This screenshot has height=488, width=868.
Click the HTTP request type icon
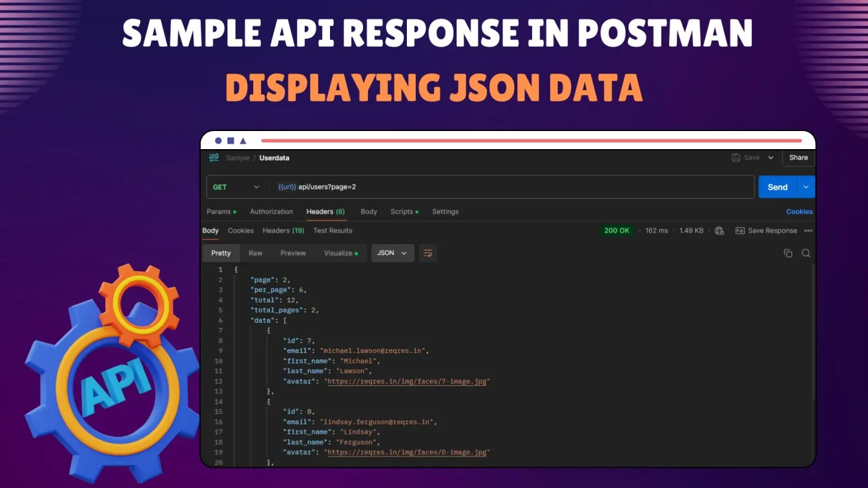(x=214, y=158)
